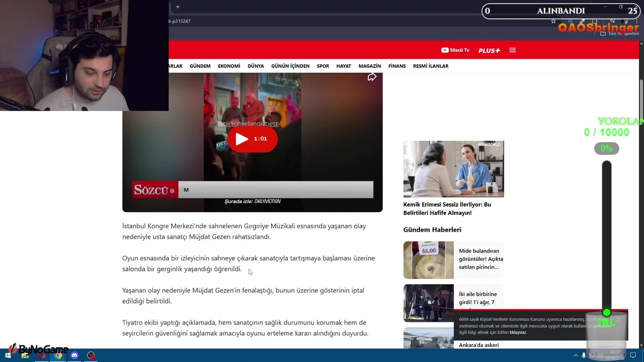Open the 'İki aile birbirine girdi!' headline link
Screen dimensions: 644x362
coord(477,298)
